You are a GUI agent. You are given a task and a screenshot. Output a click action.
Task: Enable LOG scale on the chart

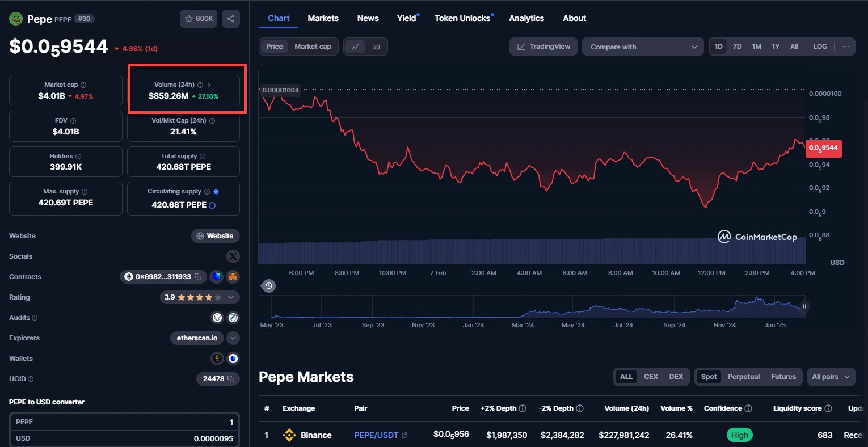pyautogui.click(x=820, y=47)
